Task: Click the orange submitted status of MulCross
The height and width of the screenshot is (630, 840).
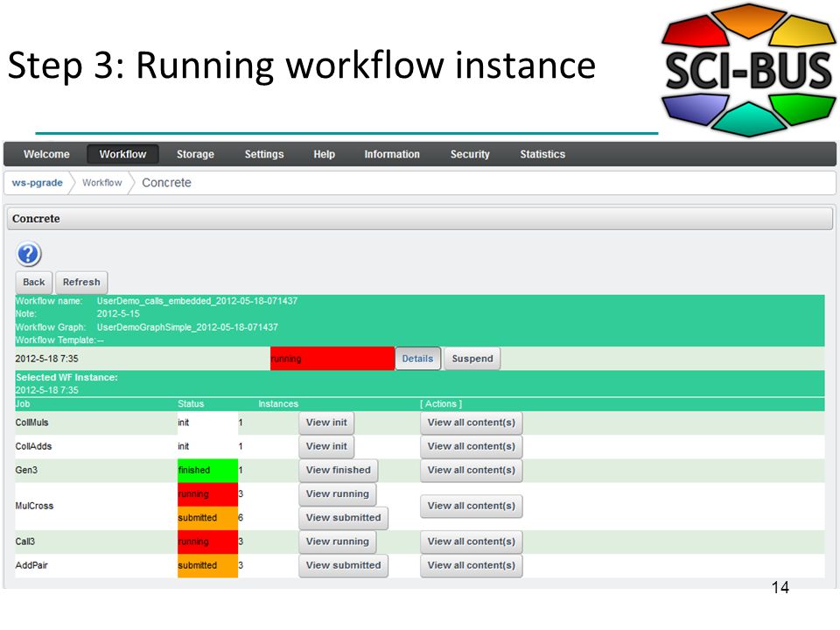Action: point(208,518)
